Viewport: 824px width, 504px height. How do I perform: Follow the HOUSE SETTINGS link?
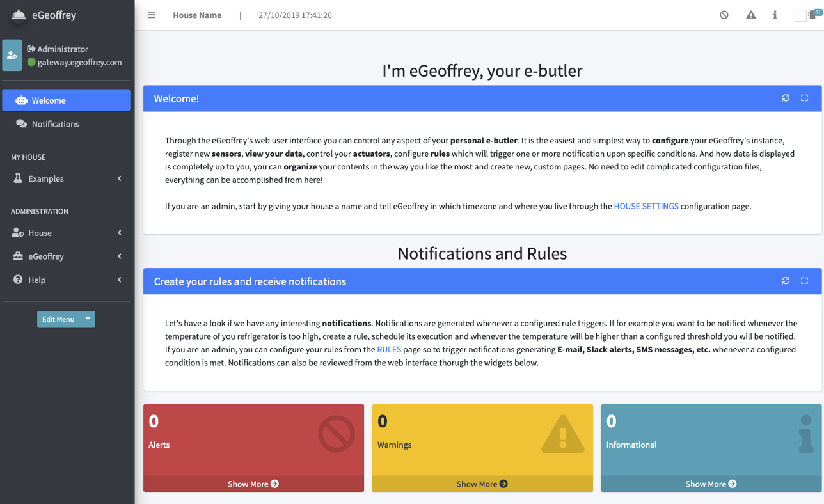click(x=646, y=207)
